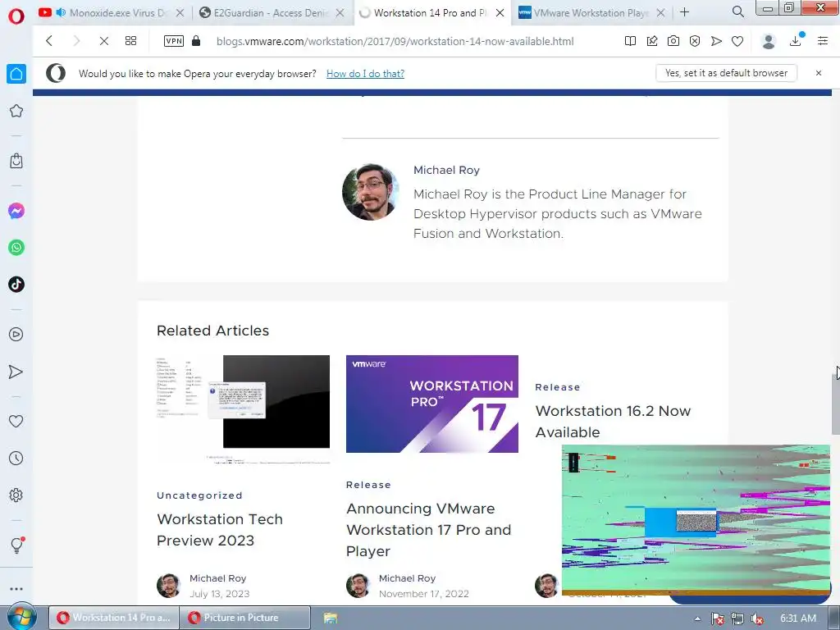Open Messenger in the sidebar

point(16,211)
